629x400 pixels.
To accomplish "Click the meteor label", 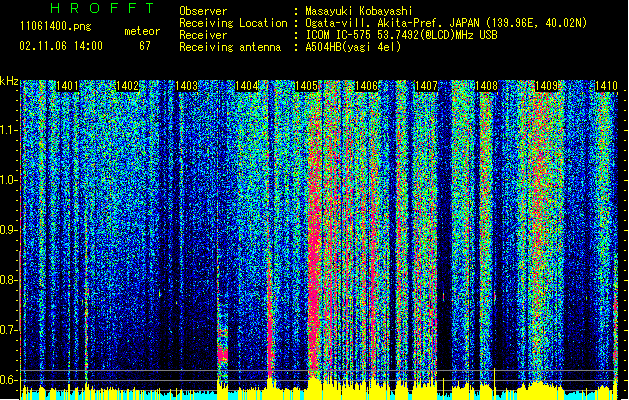I will click(142, 31).
